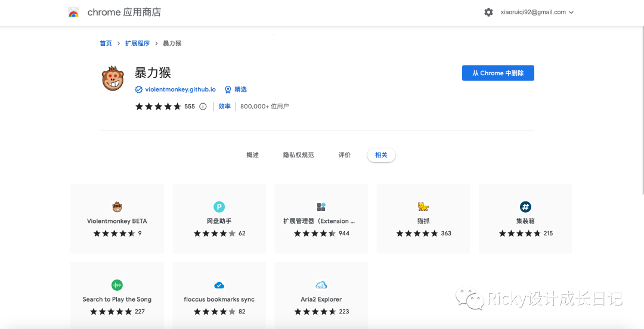Click the 555 ratings star row
Viewport: 644px width, 329px height.
click(158, 106)
